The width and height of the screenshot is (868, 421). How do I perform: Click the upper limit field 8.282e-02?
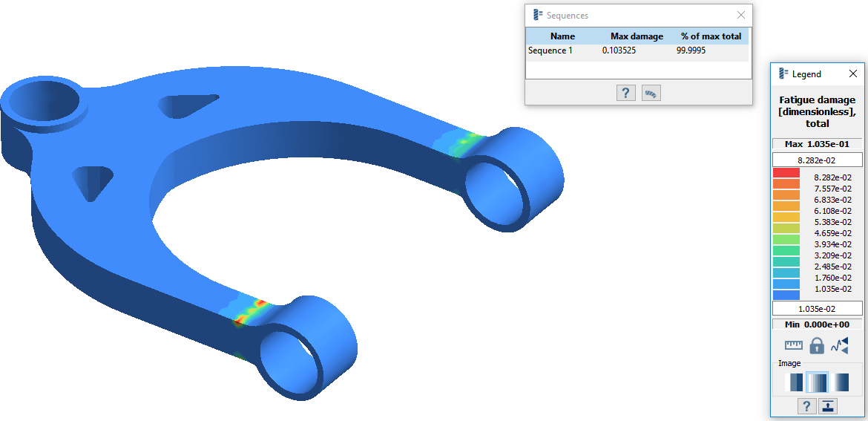pyautogui.click(x=817, y=160)
